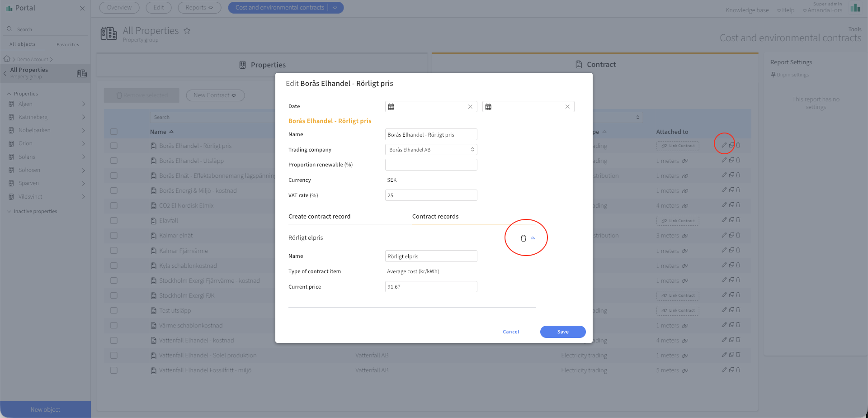The image size is (868, 418).
Task: Go to the Overview tab
Action: [x=119, y=8]
